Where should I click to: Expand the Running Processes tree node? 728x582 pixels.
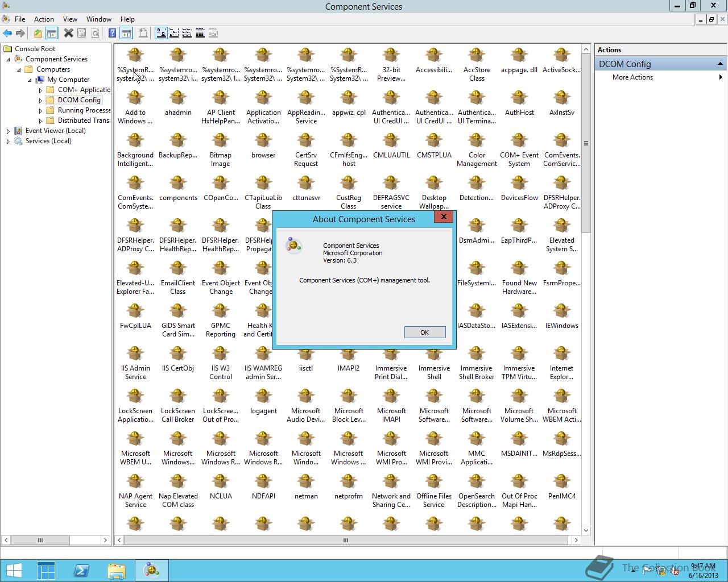(x=40, y=110)
